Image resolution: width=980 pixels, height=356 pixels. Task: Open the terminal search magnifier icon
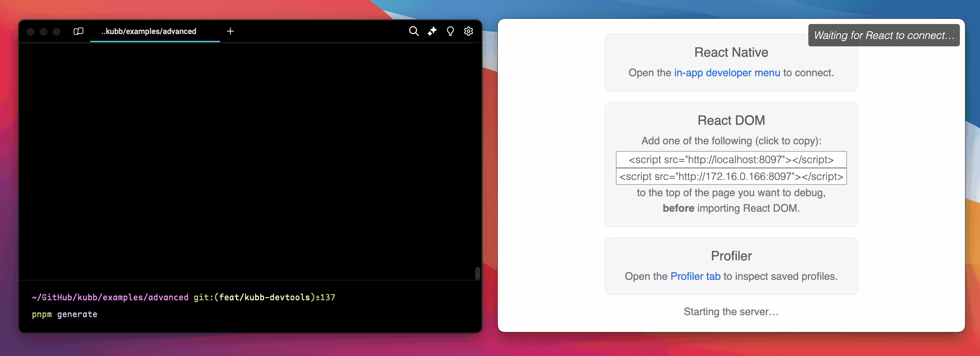click(413, 31)
